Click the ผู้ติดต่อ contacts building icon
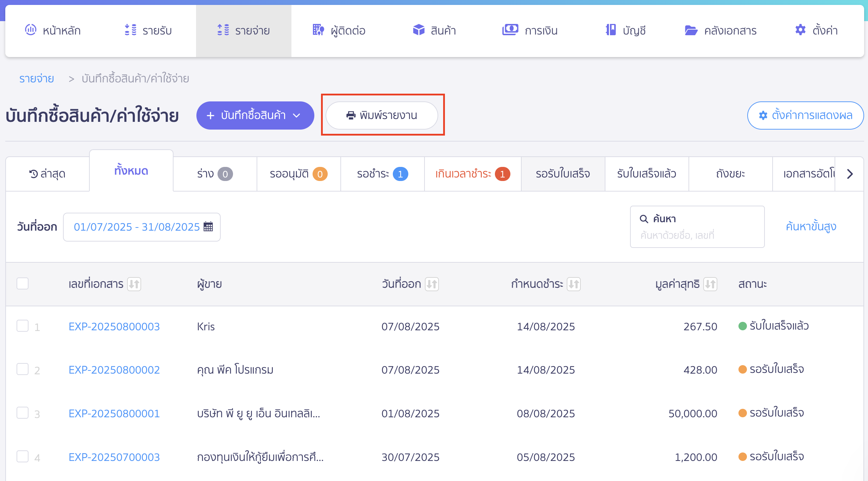 pyautogui.click(x=318, y=30)
